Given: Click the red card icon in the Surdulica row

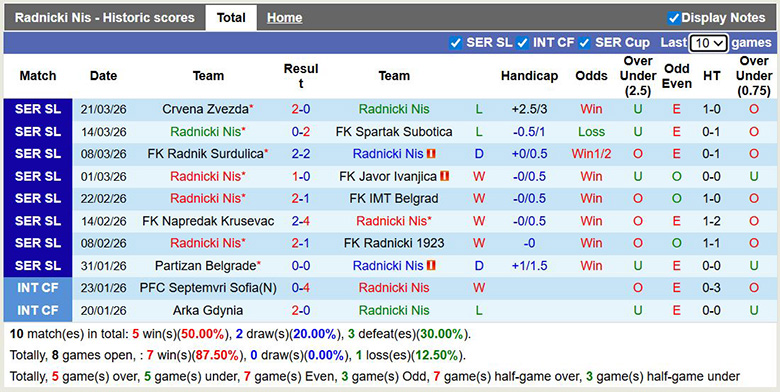Looking at the screenshot, I should coord(431,154).
